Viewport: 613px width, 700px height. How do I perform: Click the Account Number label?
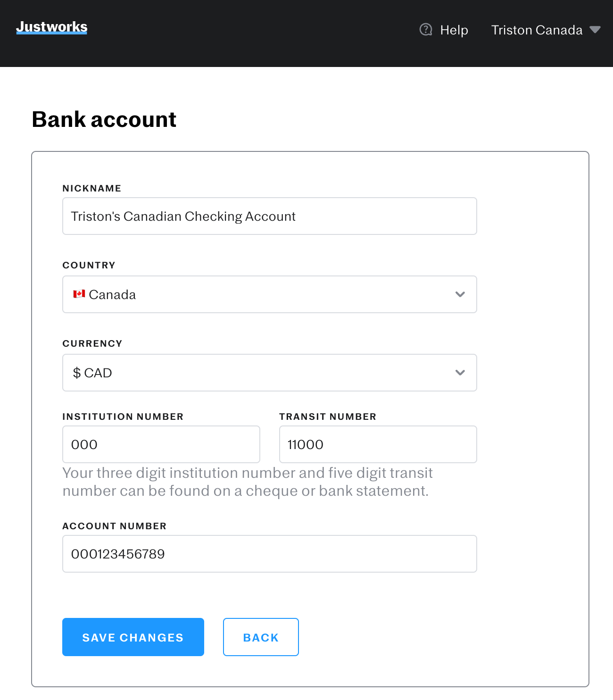click(x=115, y=526)
